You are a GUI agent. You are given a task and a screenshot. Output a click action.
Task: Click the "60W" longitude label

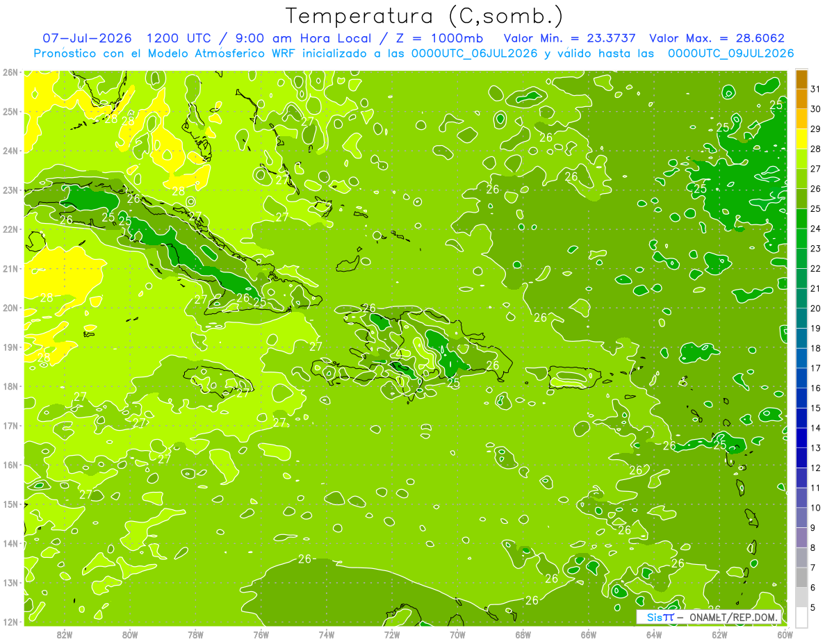coord(785,634)
